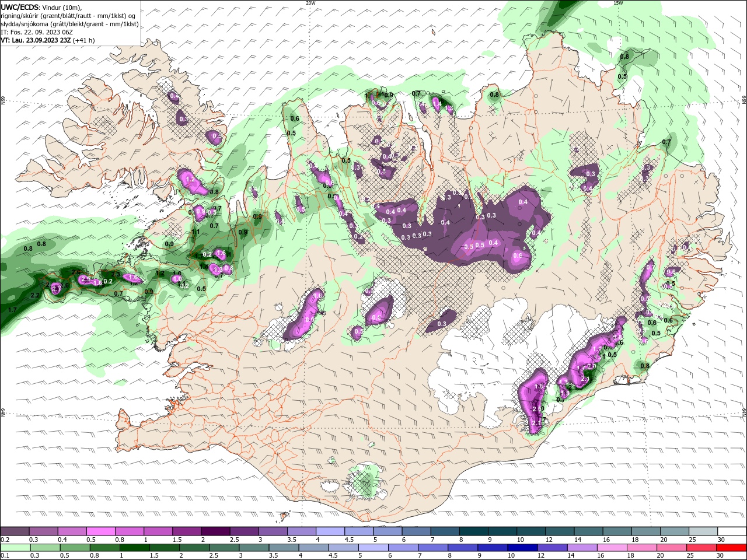Click the 0.2 label under the upper scale
The height and width of the screenshot is (560, 747).
point(5,540)
